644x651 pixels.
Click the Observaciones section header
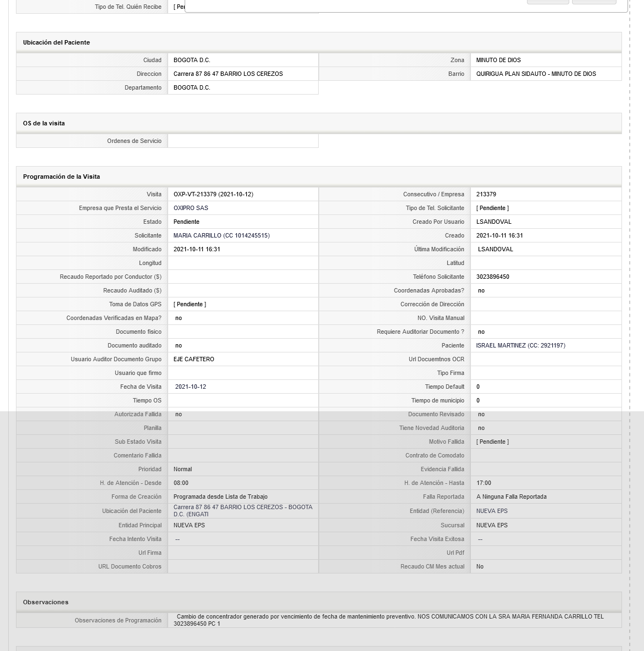click(x=319, y=602)
